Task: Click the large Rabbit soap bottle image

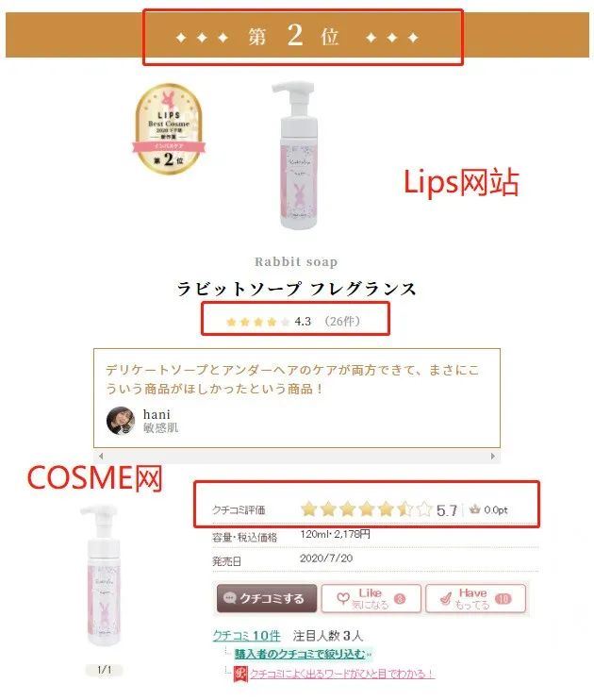Action: 296,155
